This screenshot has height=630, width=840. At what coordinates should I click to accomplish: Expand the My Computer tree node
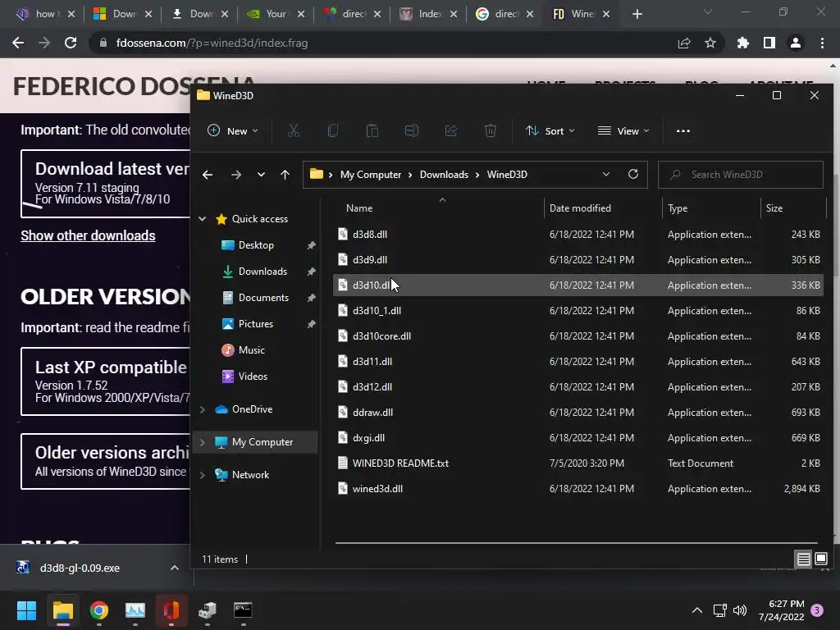click(203, 442)
